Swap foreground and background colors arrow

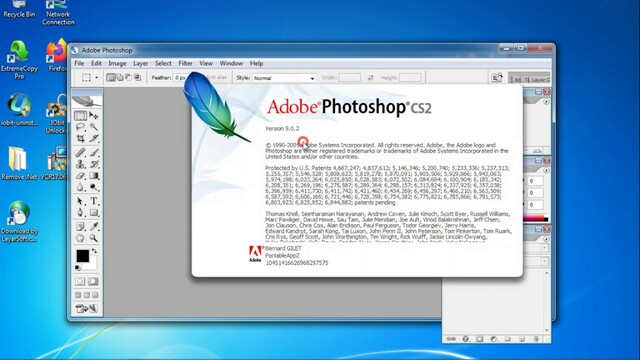(x=94, y=251)
